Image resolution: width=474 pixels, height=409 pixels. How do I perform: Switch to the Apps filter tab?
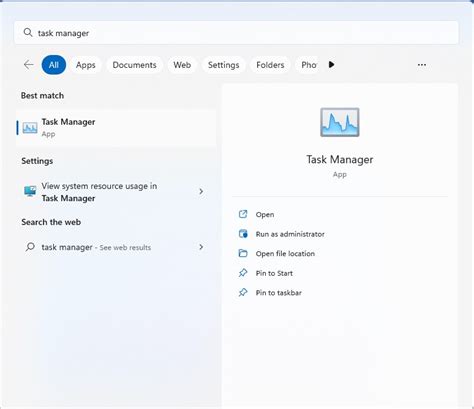pyautogui.click(x=86, y=65)
